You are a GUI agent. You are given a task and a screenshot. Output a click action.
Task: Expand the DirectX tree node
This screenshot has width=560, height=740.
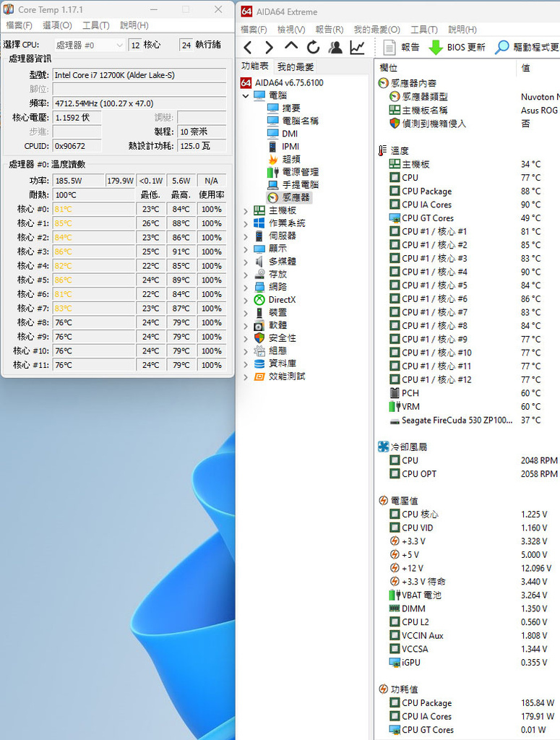tap(246, 300)
